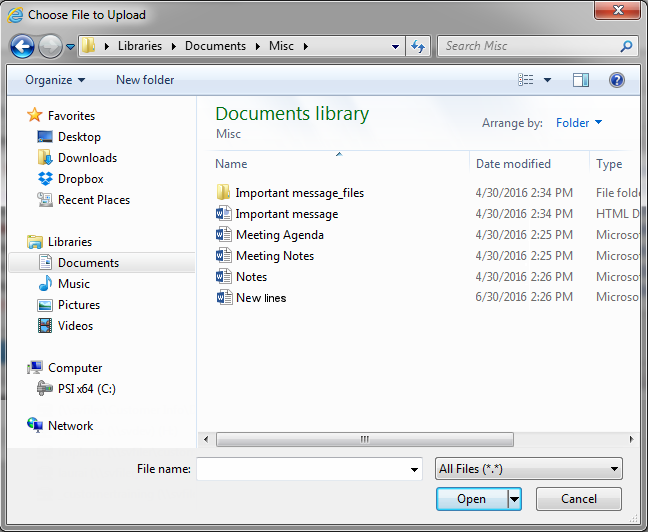Image resolution: width=648 pixels, height=532 pixels.
Task: Select the Dropbox icon in Favorites
Action: tap(45, 179)
